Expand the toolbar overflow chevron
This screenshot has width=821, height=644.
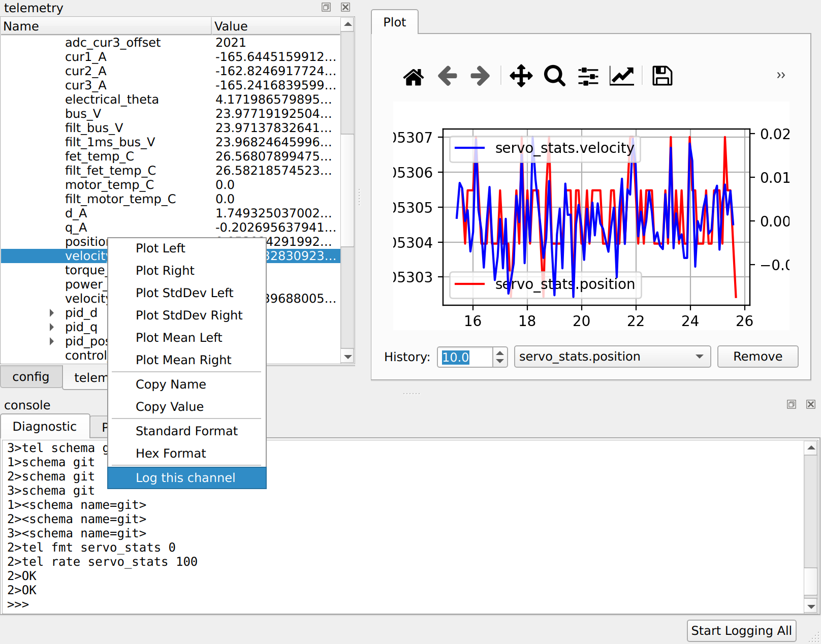780,75
